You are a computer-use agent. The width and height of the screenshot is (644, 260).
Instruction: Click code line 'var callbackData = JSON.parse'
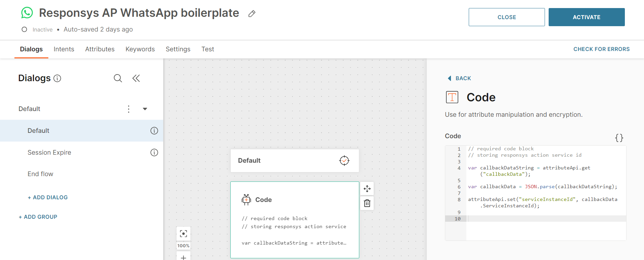point(543,187)
